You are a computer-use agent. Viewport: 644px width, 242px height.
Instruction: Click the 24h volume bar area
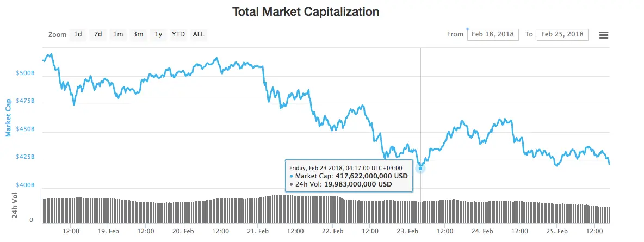pyautogui.click(x=326, y=209)
